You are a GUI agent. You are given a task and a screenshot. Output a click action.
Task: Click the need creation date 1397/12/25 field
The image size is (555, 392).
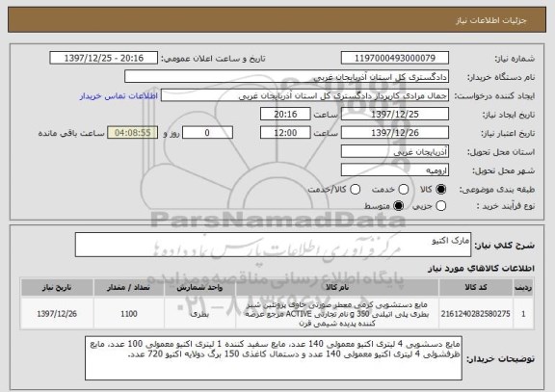(395, 114)
